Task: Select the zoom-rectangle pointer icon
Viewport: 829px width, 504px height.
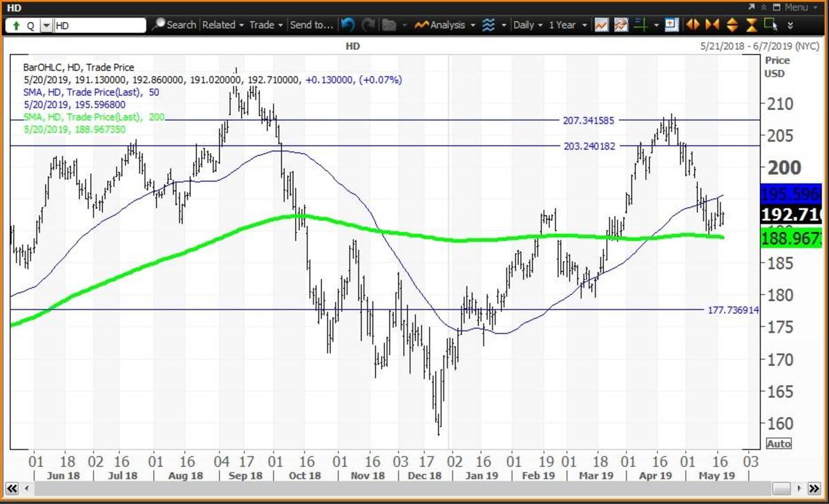Action: point(771,25)
